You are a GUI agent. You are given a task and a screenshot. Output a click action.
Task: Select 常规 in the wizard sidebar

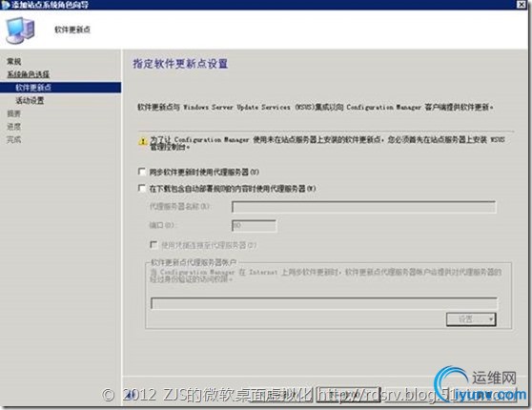click(x=14, y=61)
